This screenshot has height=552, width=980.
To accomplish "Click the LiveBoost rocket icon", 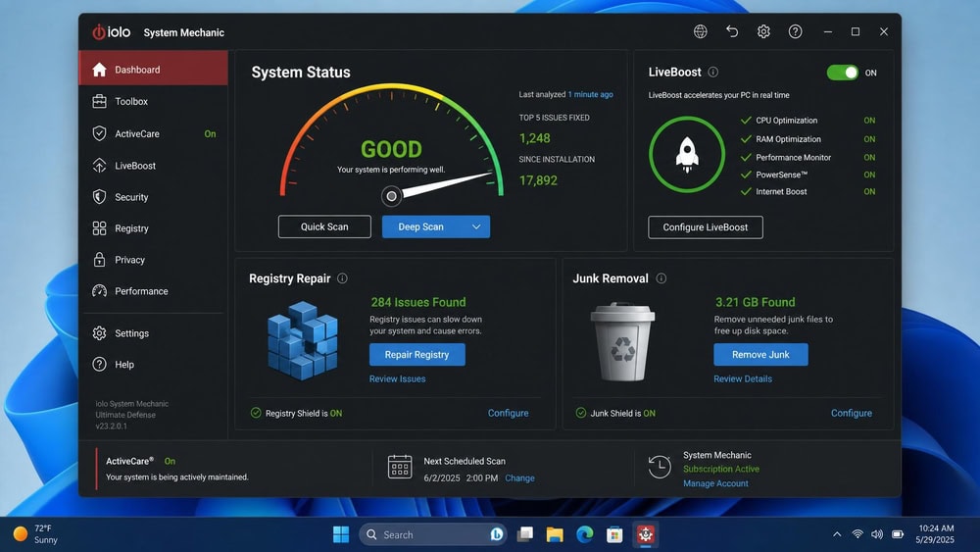I will [x=687, y=154].
